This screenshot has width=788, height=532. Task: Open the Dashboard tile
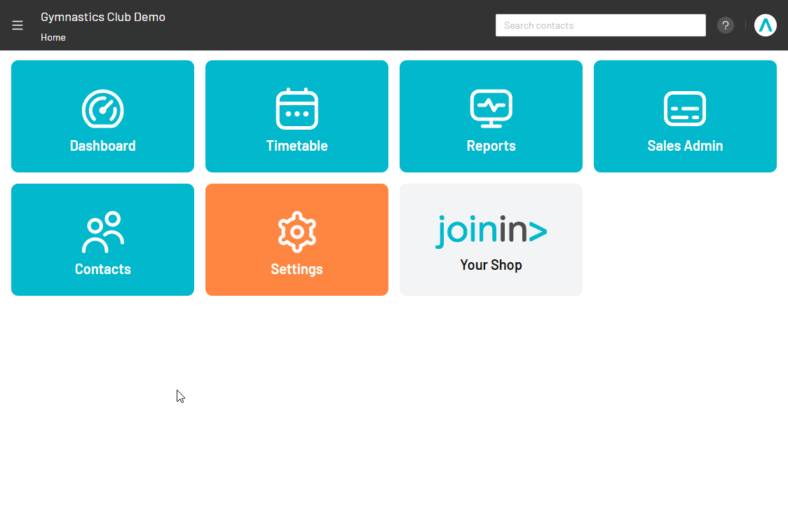click(102, 116)
